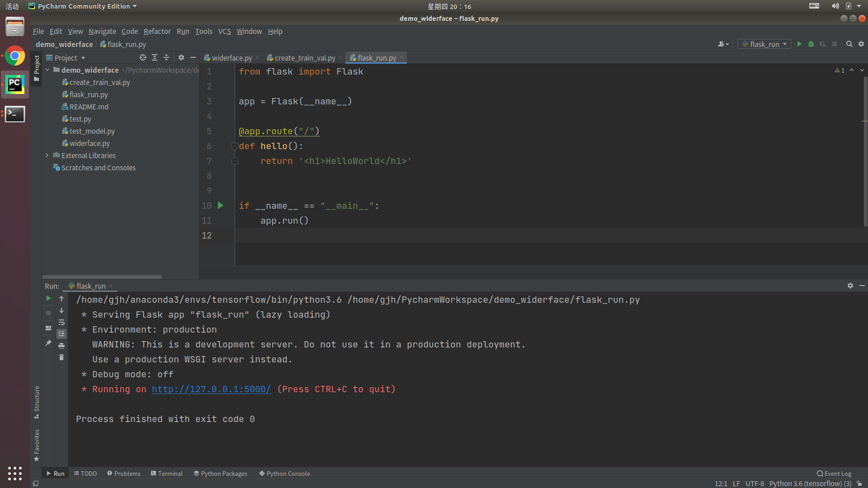
Task: Open Run panel settings gear
Action: click(850, 286)
